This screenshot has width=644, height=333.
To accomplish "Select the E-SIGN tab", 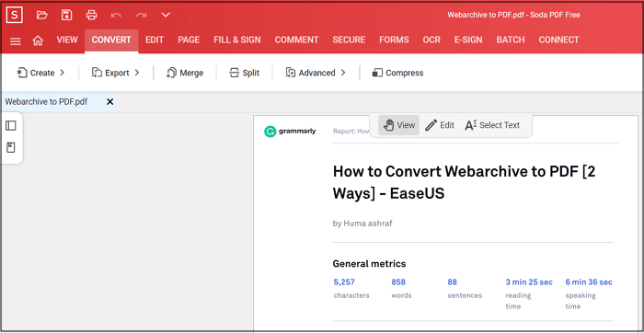I will pos(468,40).
